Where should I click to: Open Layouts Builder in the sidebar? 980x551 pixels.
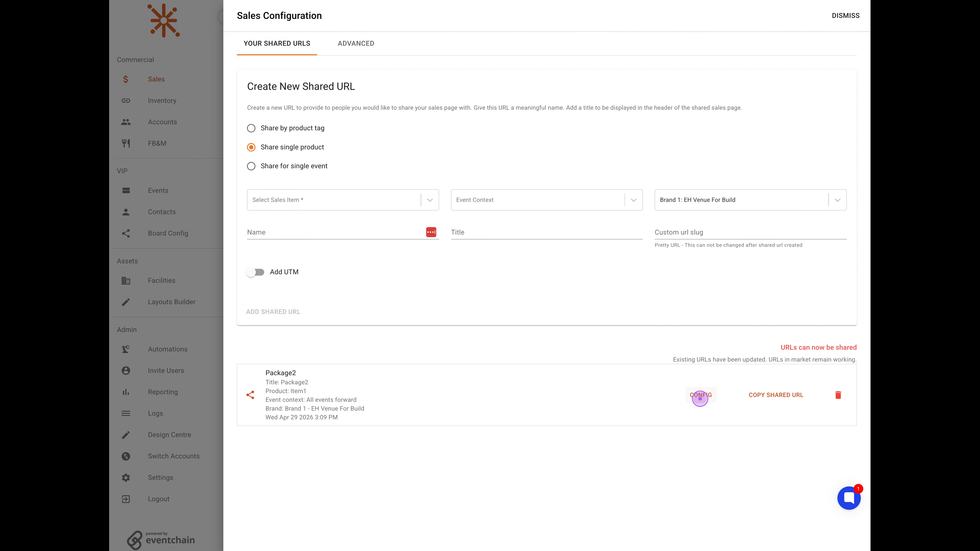171,302
